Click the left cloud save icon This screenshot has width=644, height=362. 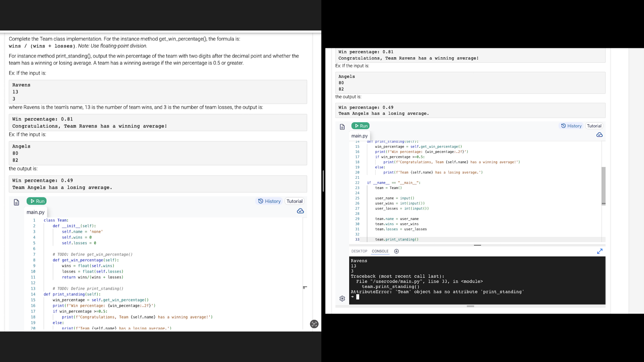pyautogui.click(x=300, y=211)
